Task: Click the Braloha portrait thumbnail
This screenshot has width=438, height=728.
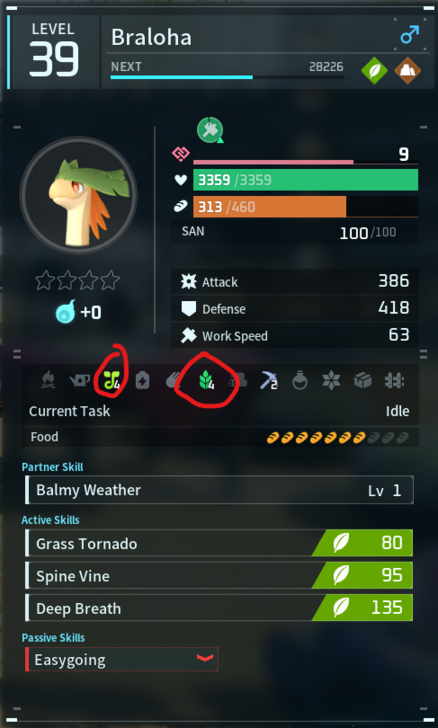Action: (x=78, y=195)
